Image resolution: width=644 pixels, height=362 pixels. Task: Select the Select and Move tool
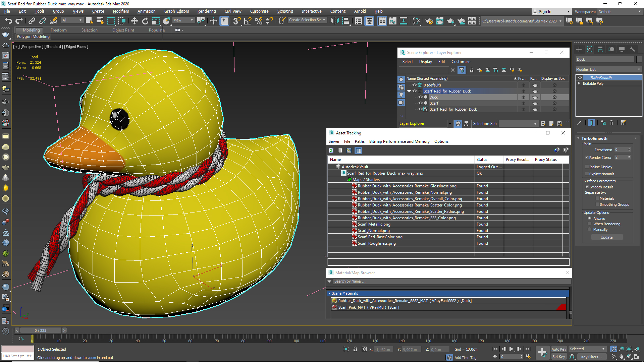tap(134, 21)
